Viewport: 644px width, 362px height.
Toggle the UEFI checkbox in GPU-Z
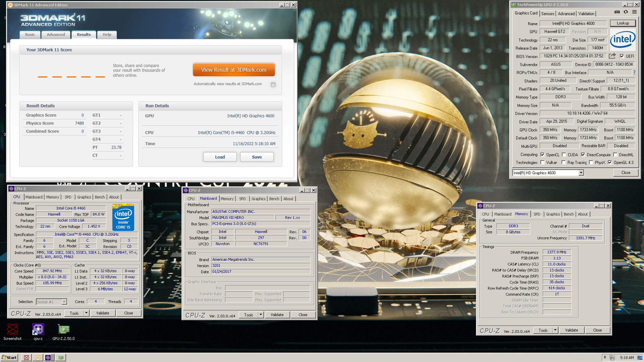tap(622, 56)
